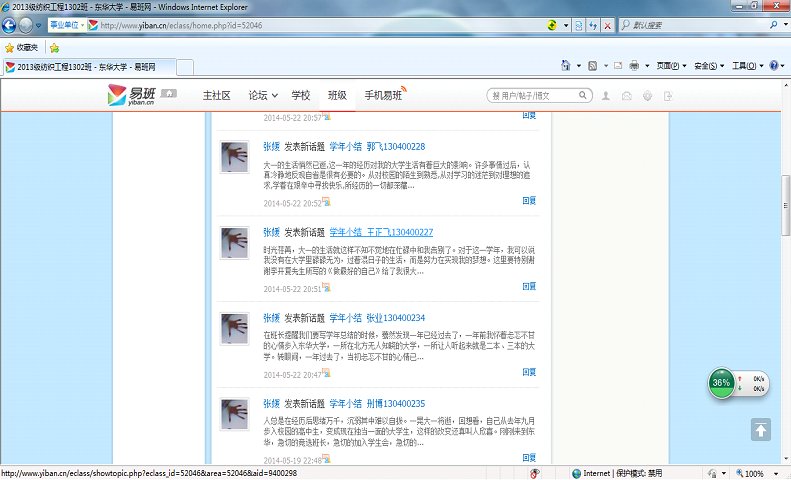Go to the 主社区 navigation item

click(x=216, y=96)
